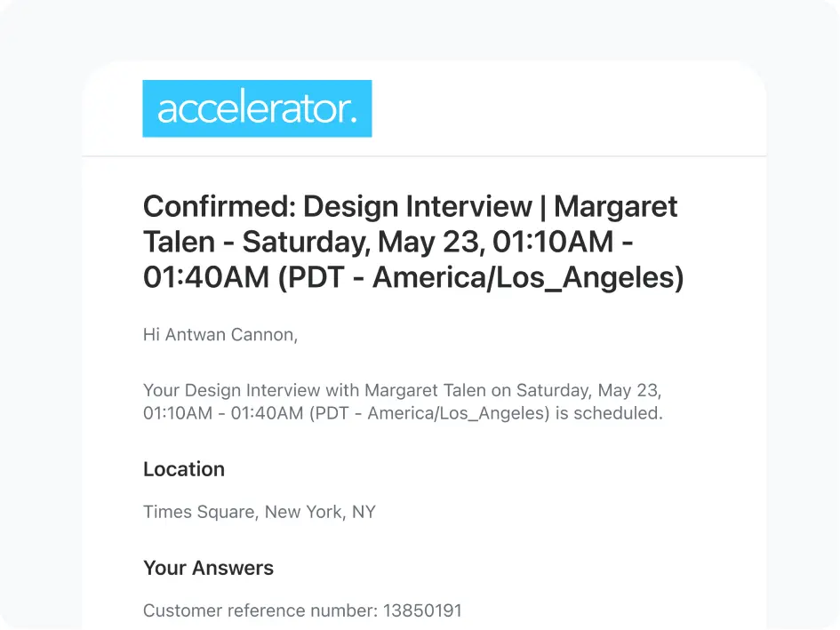Click the "Customer reference number:" label
840x630 pixels.
[x=260, y=610]
